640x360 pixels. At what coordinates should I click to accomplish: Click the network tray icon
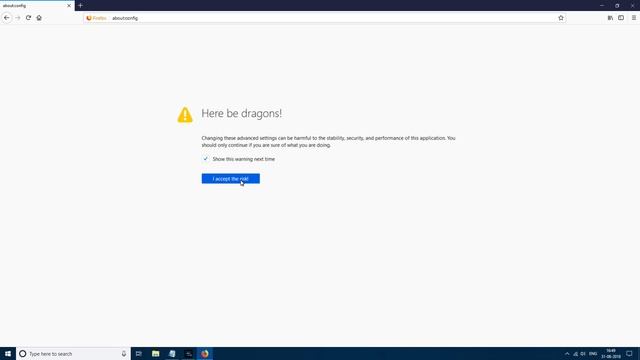[576, 354]
